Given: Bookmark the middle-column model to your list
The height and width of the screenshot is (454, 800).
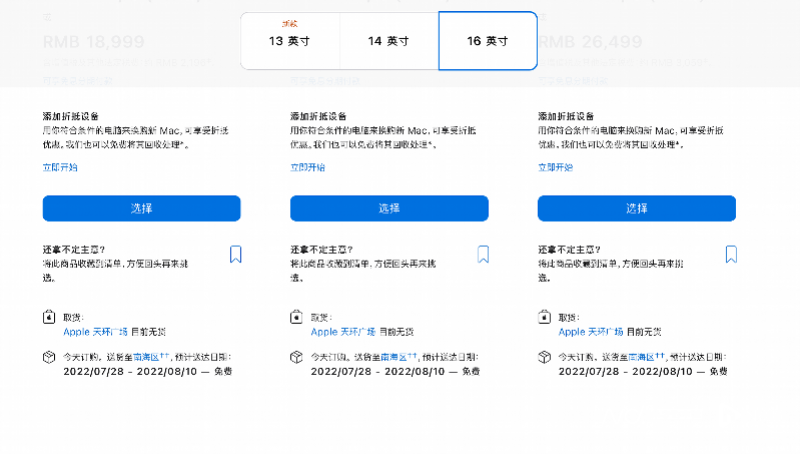Looking at the screenshot, I should (483, 254).
